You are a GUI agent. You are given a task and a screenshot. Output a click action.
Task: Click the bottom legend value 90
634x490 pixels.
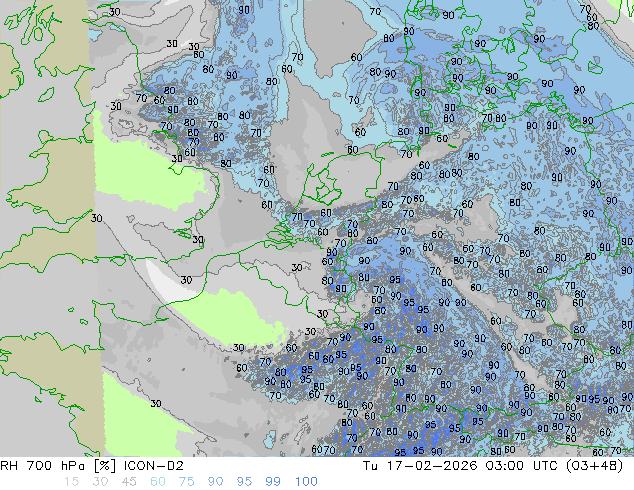pos(216,482)
